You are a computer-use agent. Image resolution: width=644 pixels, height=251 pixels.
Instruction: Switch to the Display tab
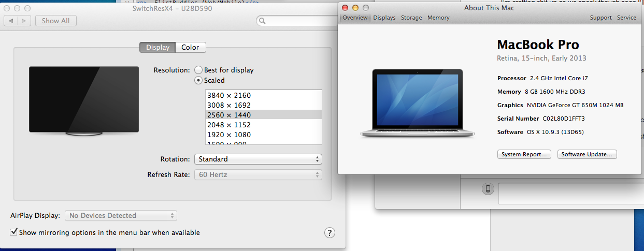click(x=158, y=47)
